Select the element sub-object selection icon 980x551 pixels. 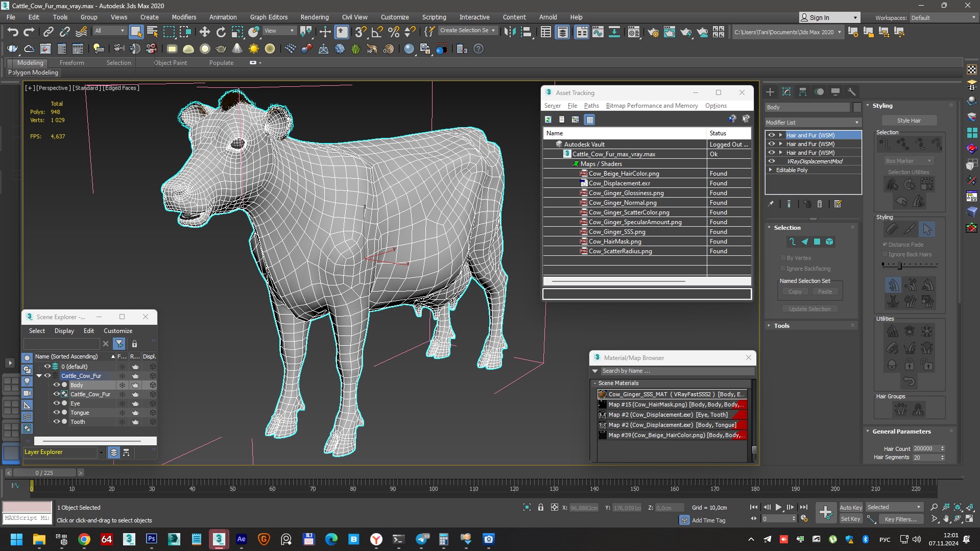pos(829,242)
